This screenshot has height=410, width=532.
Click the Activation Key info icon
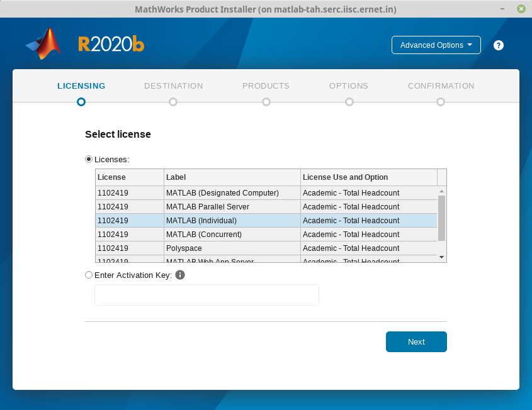pyautogui.click(x=180, y=275)
